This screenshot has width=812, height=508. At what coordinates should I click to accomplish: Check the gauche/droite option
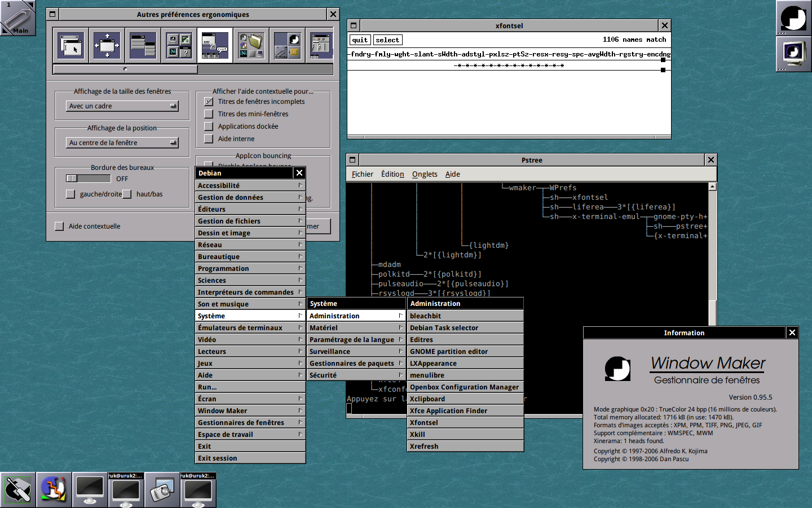(x=70, y=194)
